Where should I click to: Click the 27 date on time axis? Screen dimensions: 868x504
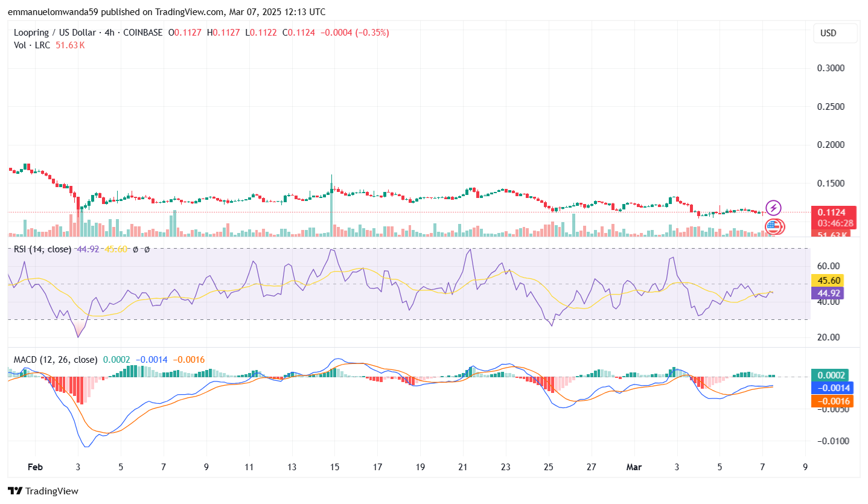tap(592, 467)
